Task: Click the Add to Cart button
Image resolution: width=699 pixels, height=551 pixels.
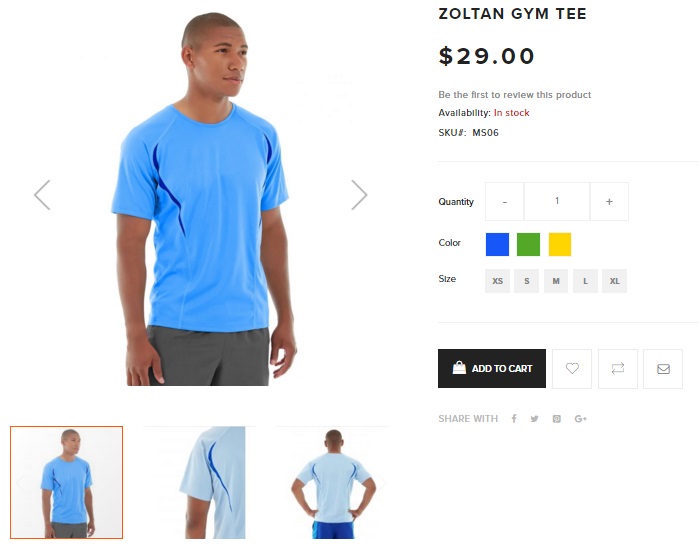Action: 492,368
